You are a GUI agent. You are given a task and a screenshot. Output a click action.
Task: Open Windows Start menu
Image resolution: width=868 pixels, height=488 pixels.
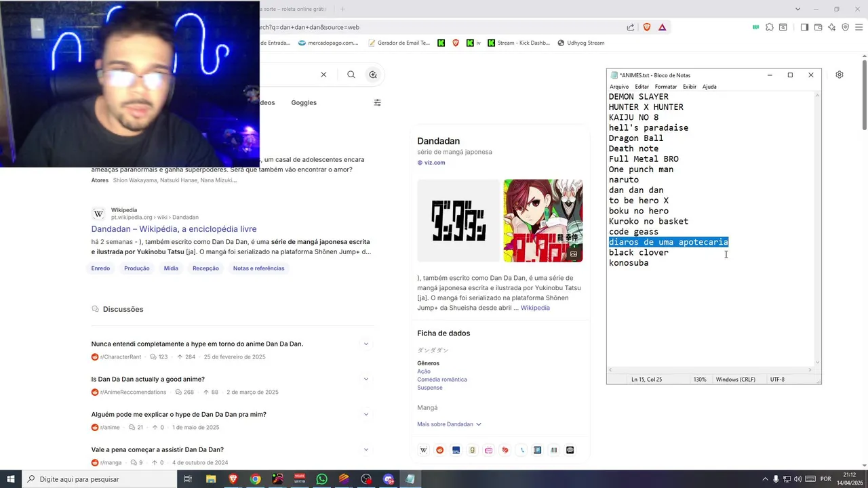[11, 479]
